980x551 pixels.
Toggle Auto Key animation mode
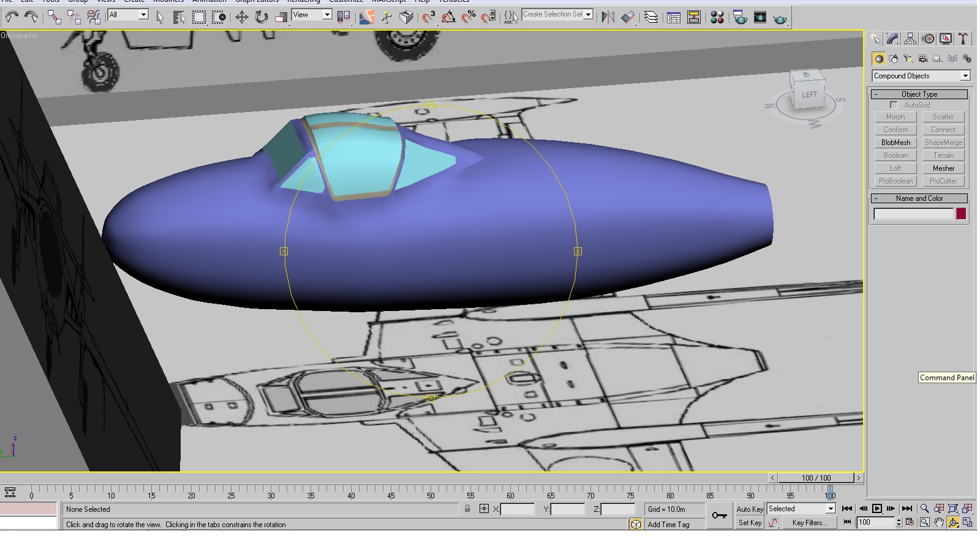coord(750,509)
